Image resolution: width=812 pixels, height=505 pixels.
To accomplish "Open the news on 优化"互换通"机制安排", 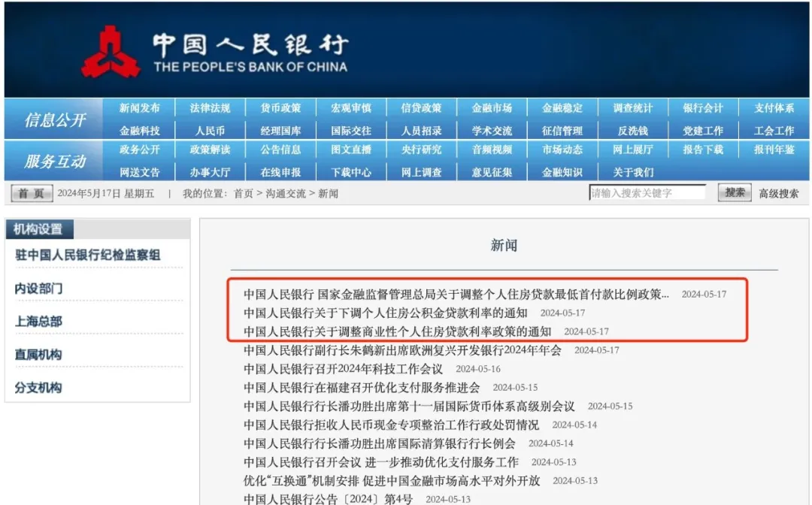I will tap(392, 481).
